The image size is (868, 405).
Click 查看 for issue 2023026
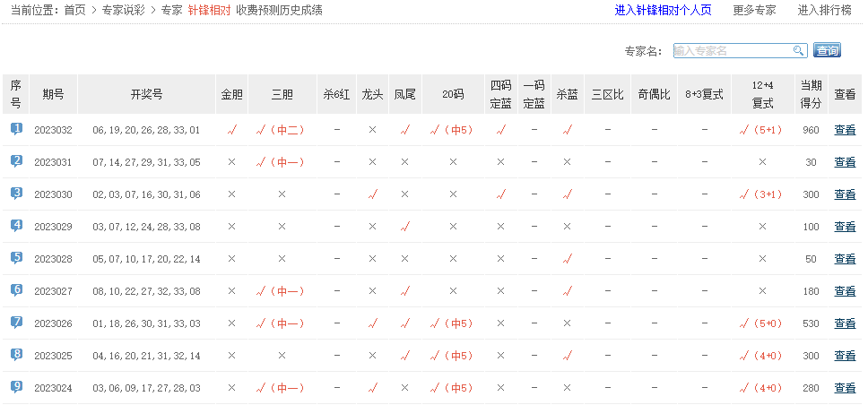pos(845,323)
